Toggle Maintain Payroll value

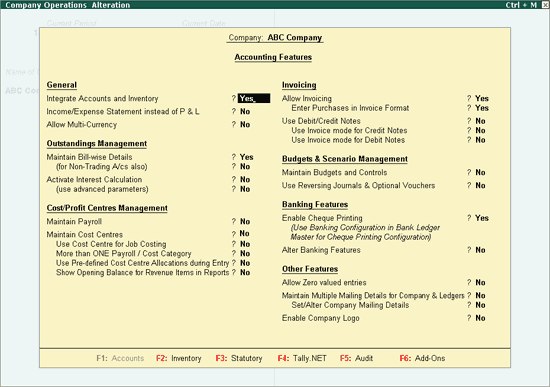(245, 222)
